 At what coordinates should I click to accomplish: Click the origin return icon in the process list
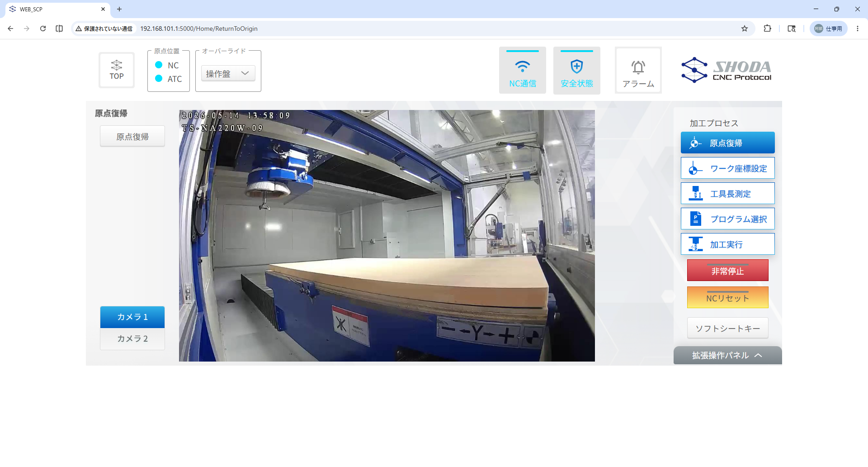[x=695, y=143]
